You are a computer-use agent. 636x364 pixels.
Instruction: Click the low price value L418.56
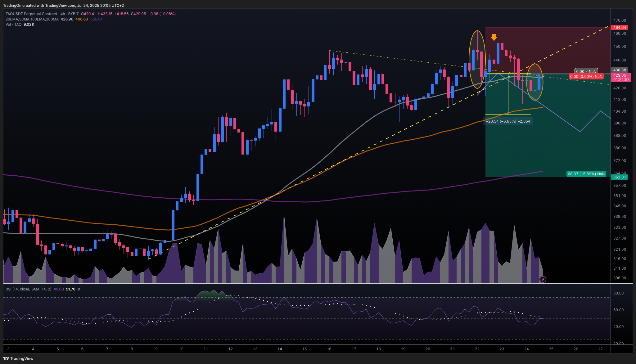point(122,14)
